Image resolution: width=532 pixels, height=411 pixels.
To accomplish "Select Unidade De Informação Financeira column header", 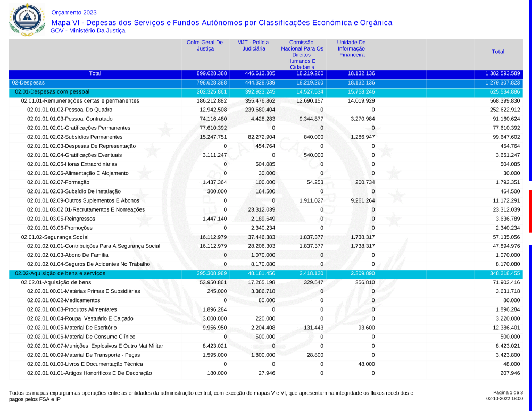I will tap(352, 48).
